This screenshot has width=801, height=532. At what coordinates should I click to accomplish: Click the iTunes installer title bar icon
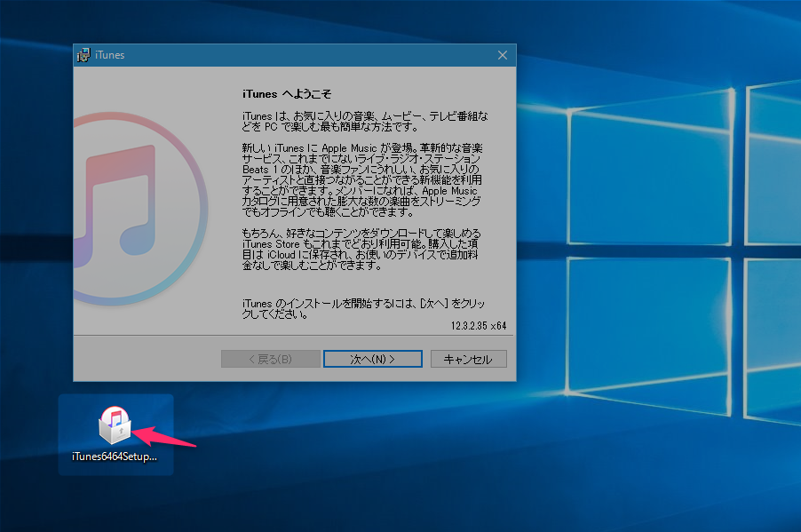pyautogui.click(x=83, y=55)
